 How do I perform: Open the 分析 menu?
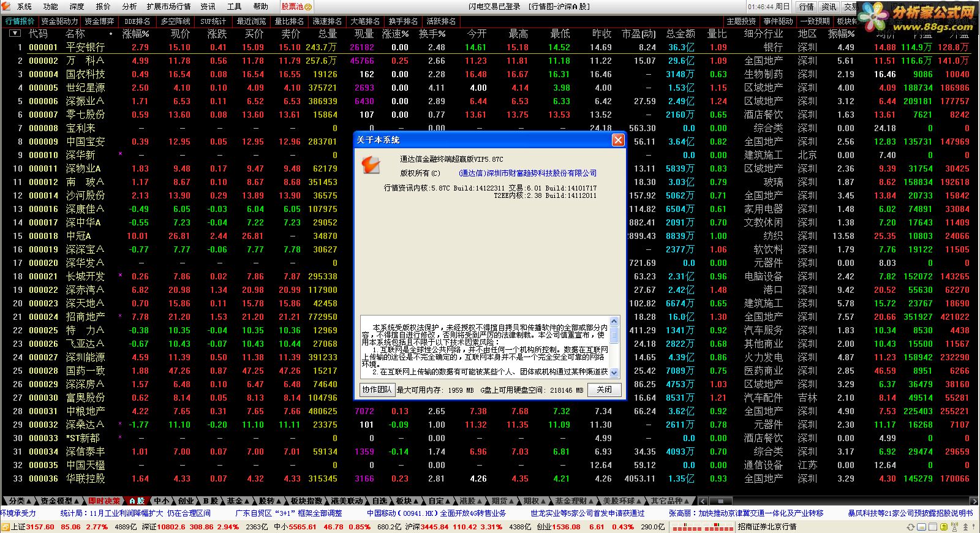click(x=130, y=7)
